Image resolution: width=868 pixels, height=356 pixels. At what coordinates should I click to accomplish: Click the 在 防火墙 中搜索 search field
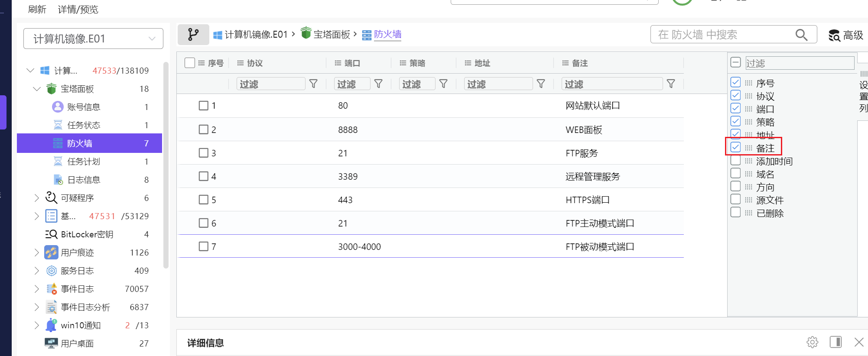724,35
